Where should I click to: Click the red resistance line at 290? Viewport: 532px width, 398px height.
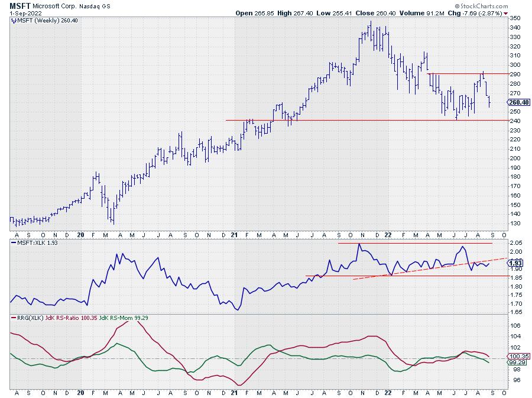(468, 74)
